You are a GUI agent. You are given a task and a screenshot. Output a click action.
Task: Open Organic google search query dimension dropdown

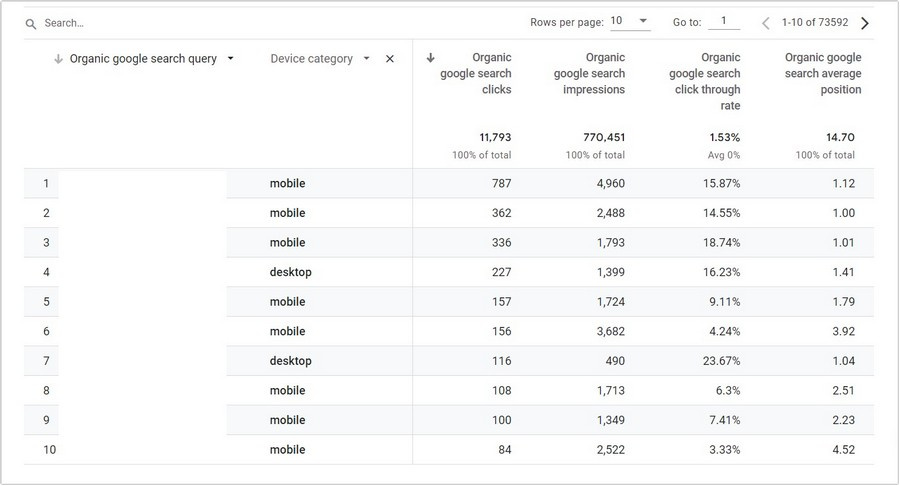[x=231, y=59]
